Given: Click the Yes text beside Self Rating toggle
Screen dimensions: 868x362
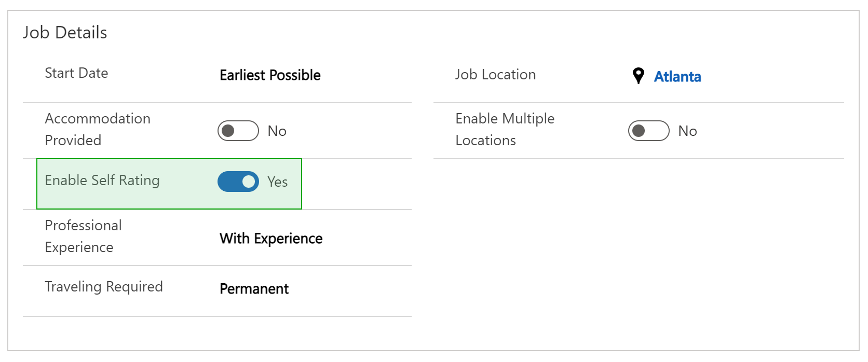Looking at the screenshot, I should point(277,182).
